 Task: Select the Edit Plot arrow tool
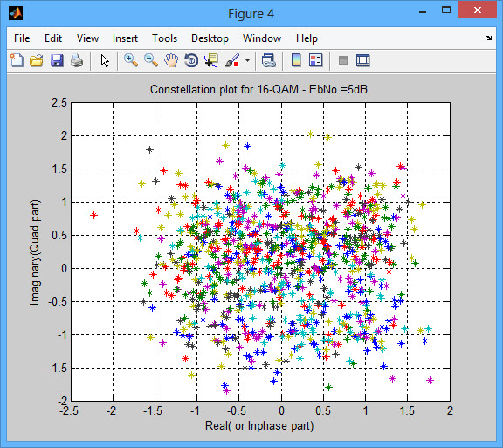[x=105, y=60]
